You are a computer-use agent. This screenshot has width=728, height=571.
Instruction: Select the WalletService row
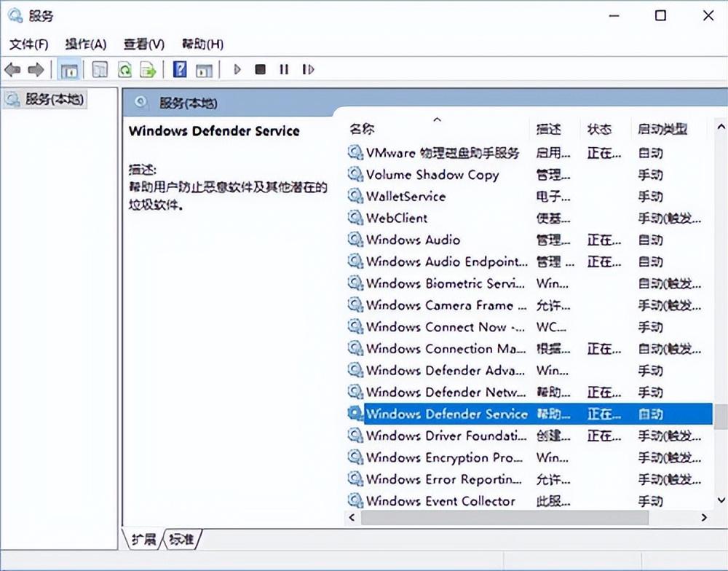pyautogui.click(x=529, y=196)
